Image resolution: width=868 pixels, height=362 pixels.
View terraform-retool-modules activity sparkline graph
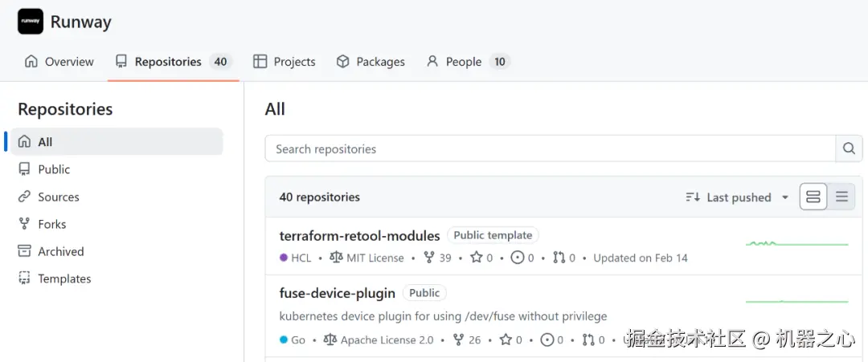click(x=796, y=243)
